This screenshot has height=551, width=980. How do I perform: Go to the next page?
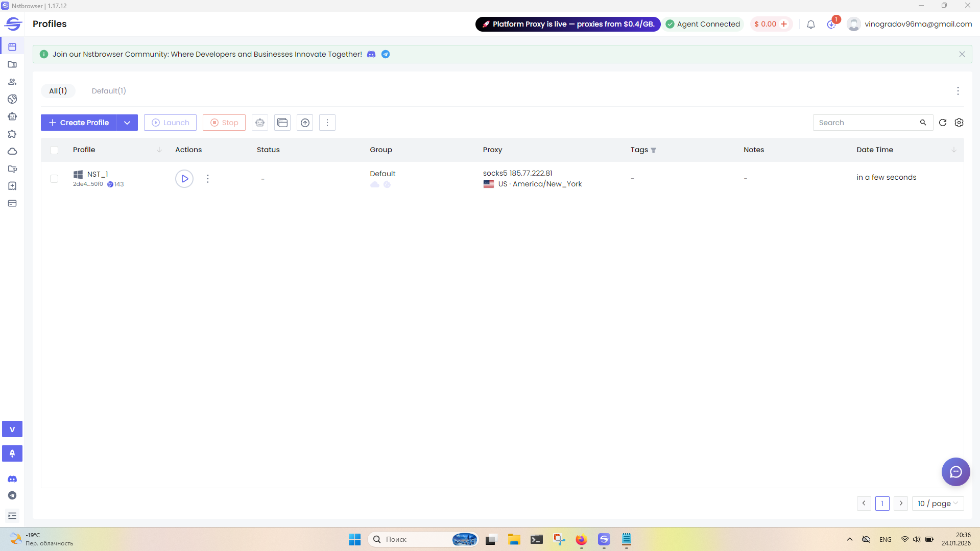pyautogui.click(x=901, y=504)
